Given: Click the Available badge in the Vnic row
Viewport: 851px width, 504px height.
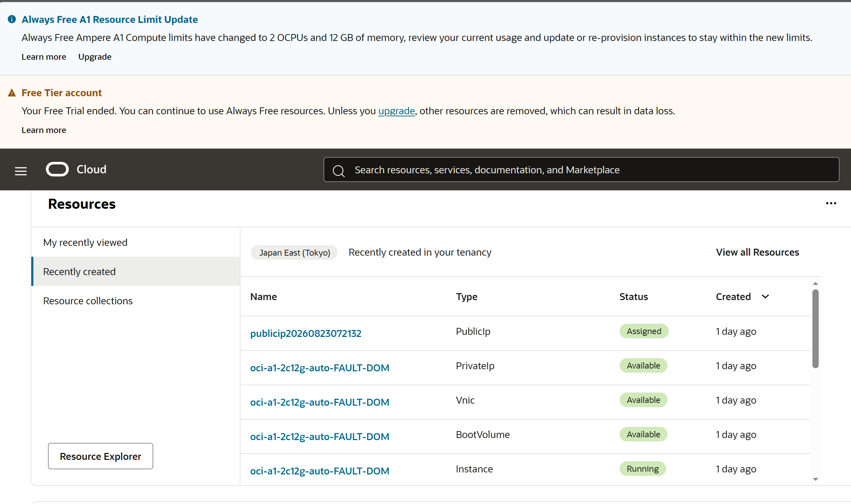Looking at the screenshot, I should coord(643,400).
